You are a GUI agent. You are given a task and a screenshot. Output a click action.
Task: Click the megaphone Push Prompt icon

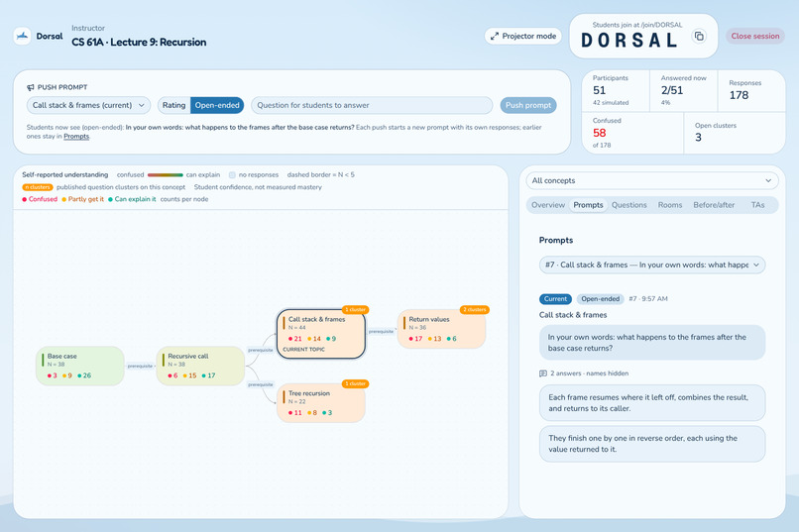click(x=31, y=87)
